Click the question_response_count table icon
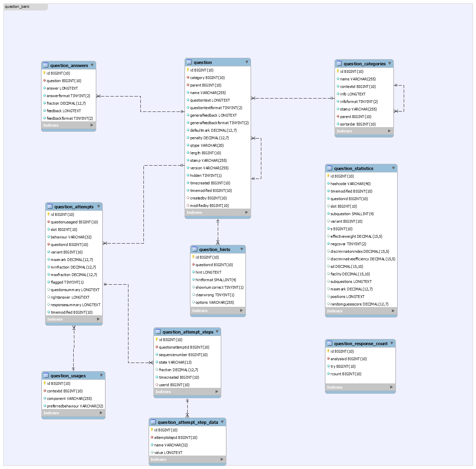Viewport: 476px width, 469px height. [x=330, y=343]
